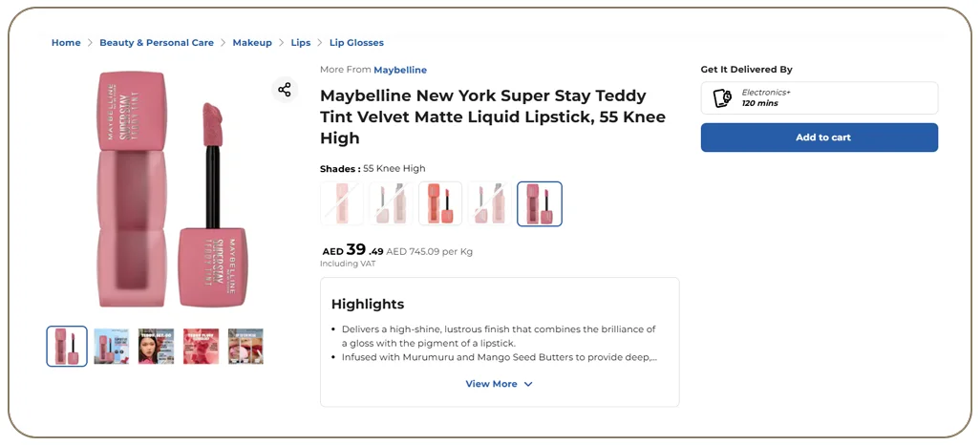The image size is (980, 445).
Task: Visit the Maybelline brand link
Action: [400, 70]
